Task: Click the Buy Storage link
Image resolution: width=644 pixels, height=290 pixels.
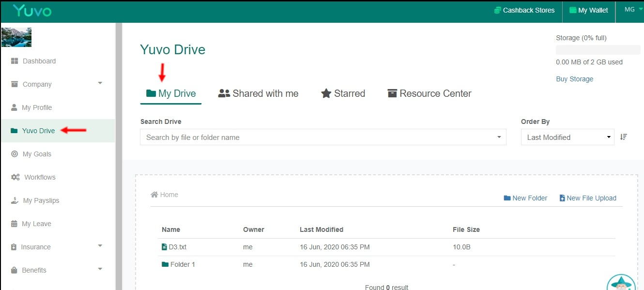Action: tap(575, 79)
